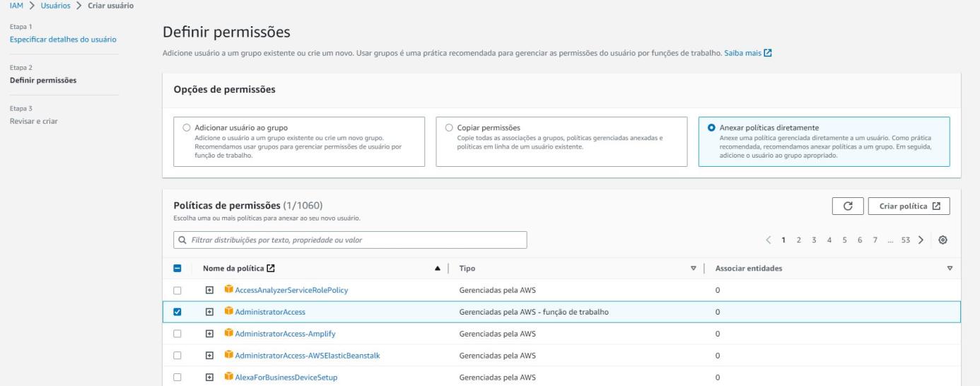This screenshot has width=980, height=386.
Task: Click Gerenciadas pela AWS - função de trabalho
Action: tap(534, 312)
